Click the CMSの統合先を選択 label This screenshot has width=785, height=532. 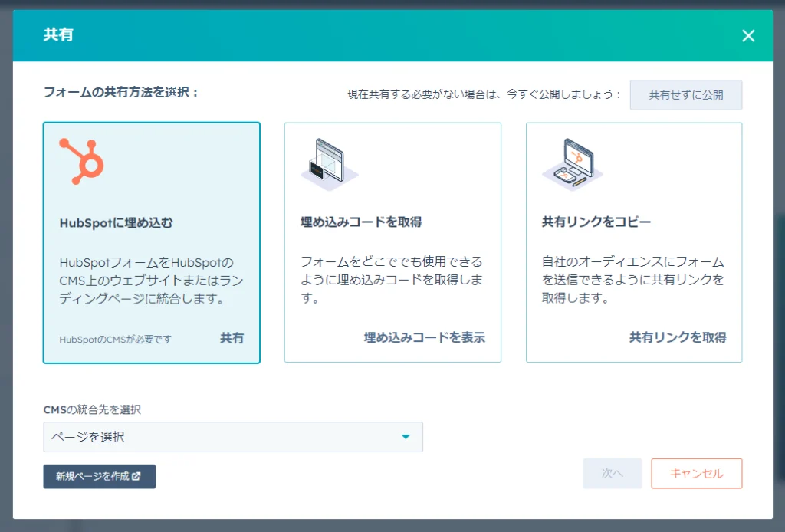click(x=92, y=409)
